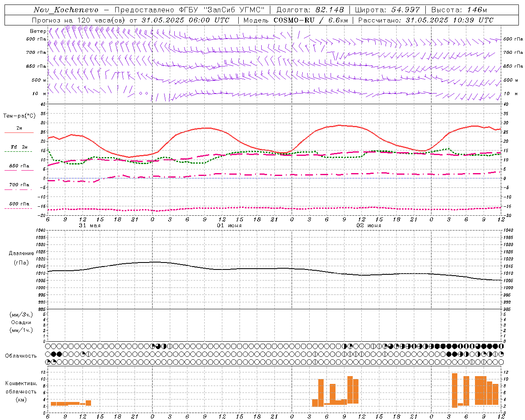Click the 01 июня date label

coord(229,226)
